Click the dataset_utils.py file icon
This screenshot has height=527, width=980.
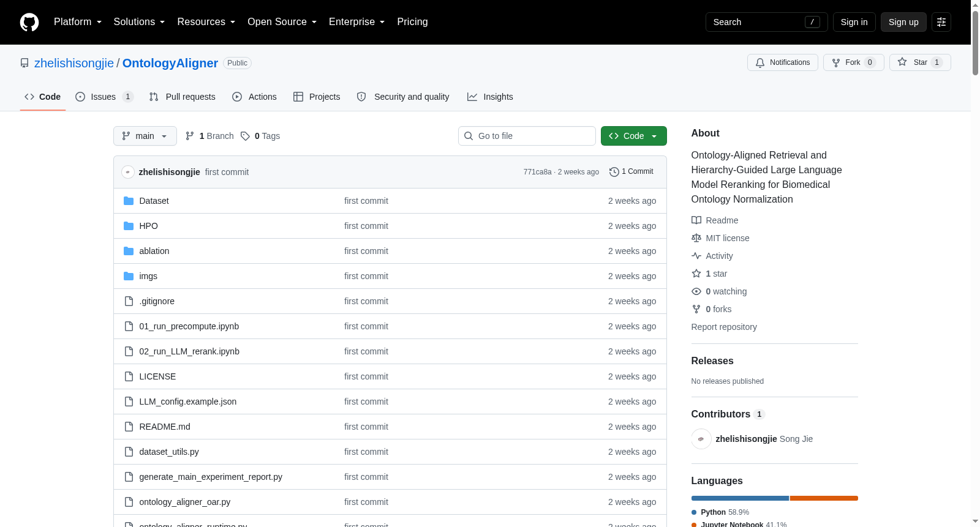(129, 452)
